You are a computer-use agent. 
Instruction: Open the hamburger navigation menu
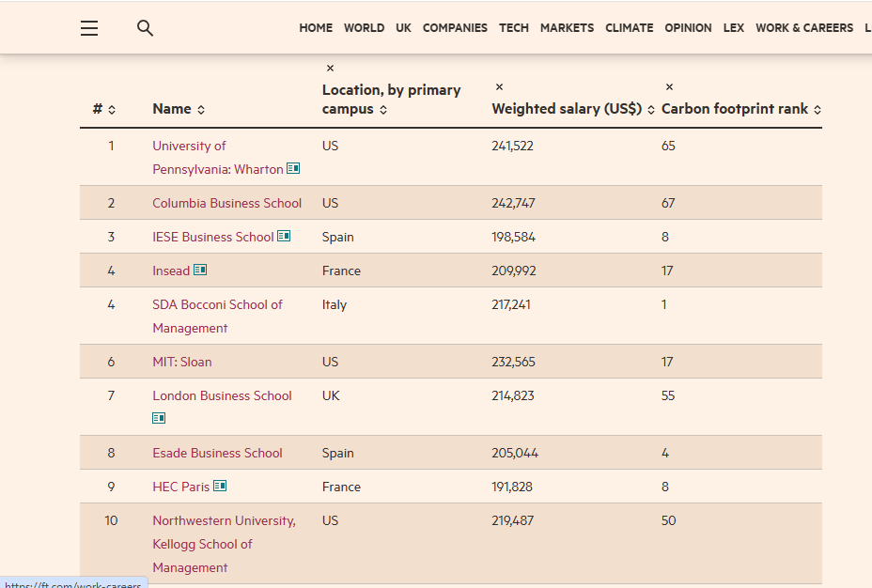click(x=89, y=28)
